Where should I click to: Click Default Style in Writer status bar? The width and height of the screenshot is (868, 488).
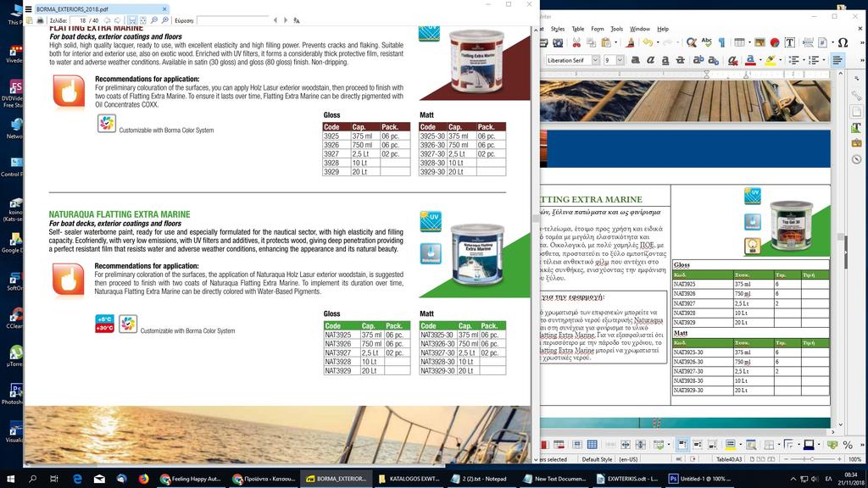pyautogui.click(x=597, y=459)
